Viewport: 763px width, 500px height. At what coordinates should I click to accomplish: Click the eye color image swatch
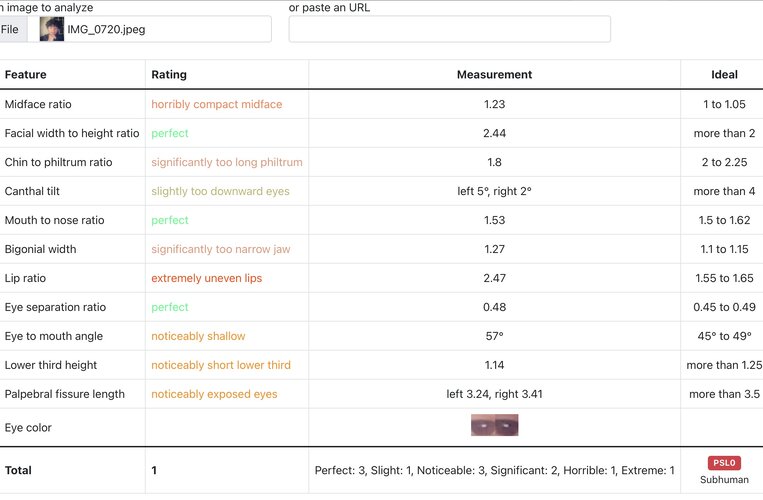(x=494, y=426)
